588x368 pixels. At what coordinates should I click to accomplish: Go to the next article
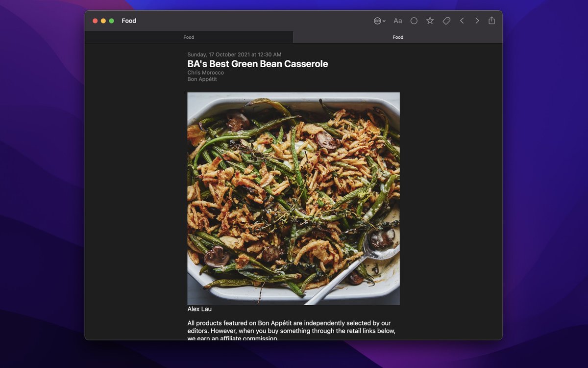477,21
